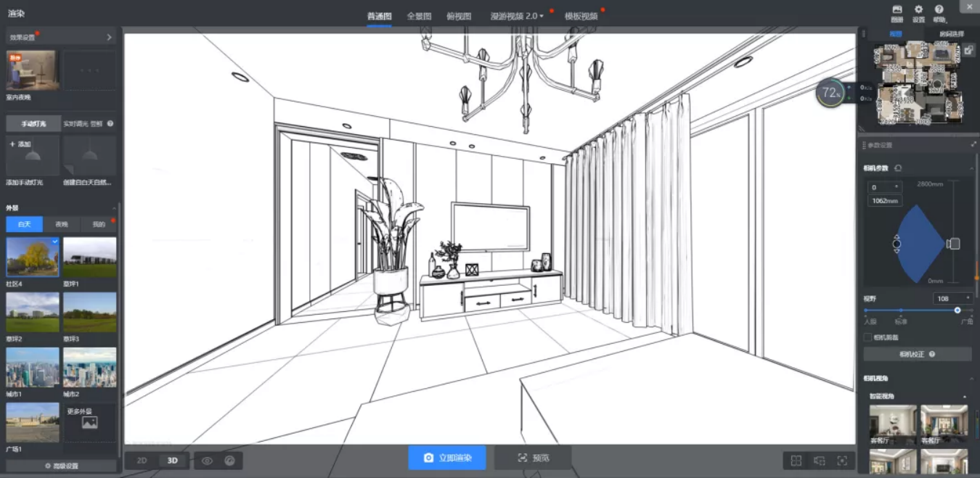Viewport: 980px width, 478px height.
Task: Collapse the 相机视角 section
Action: click(x=972, y=378)
